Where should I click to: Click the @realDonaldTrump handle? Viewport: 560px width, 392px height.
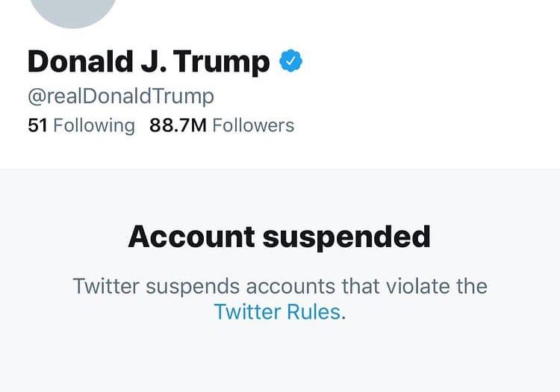coord(120,96)
